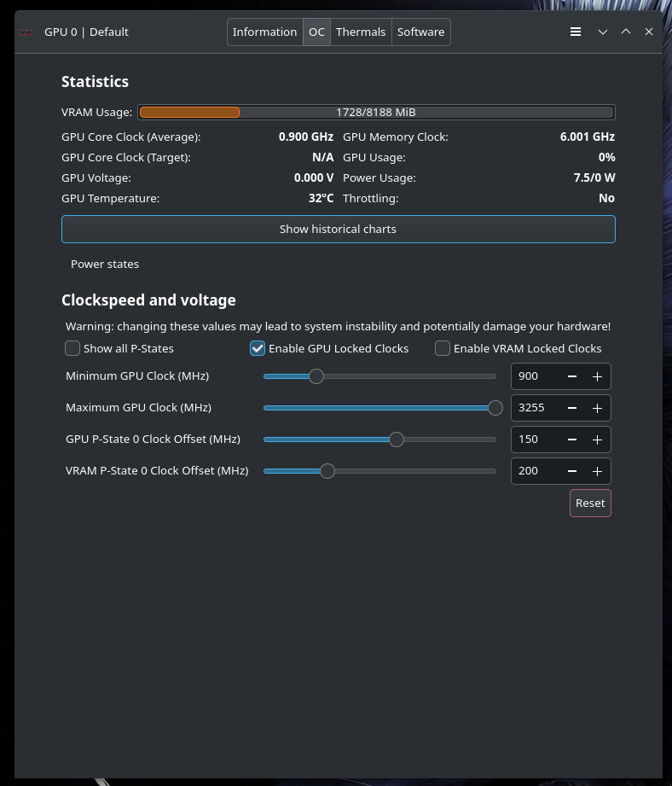Click the GPU Usage value 0%
Screen dimensions: 672x786
[x=607, y=157]
